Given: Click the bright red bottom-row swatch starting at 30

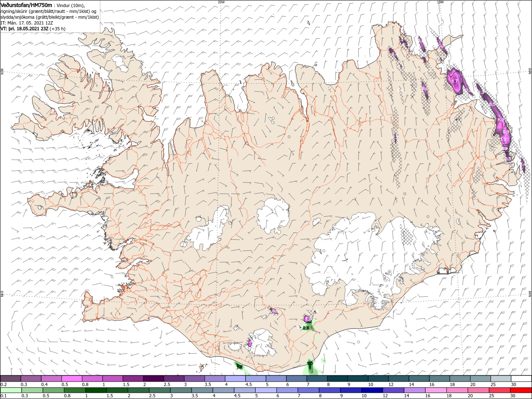Looking at the screenshot, I should (520, 390).
